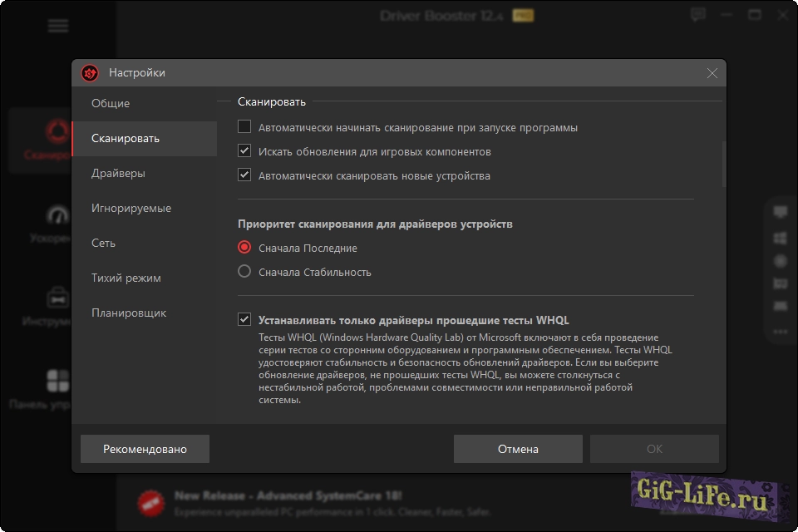The height and width of the screenshot is (532, 798).
Task: Switch to the 'Тихий режим' settings tab
Action: click(x=126, y=278)
